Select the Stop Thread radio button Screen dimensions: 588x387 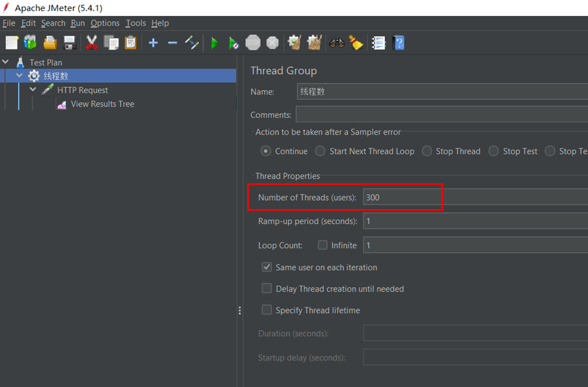tap(427, 151)
